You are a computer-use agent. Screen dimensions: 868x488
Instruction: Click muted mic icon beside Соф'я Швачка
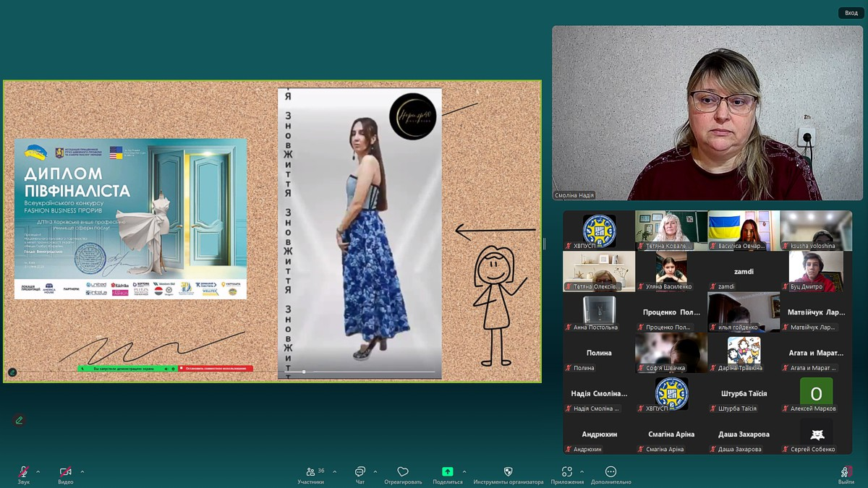click(641, 368)
